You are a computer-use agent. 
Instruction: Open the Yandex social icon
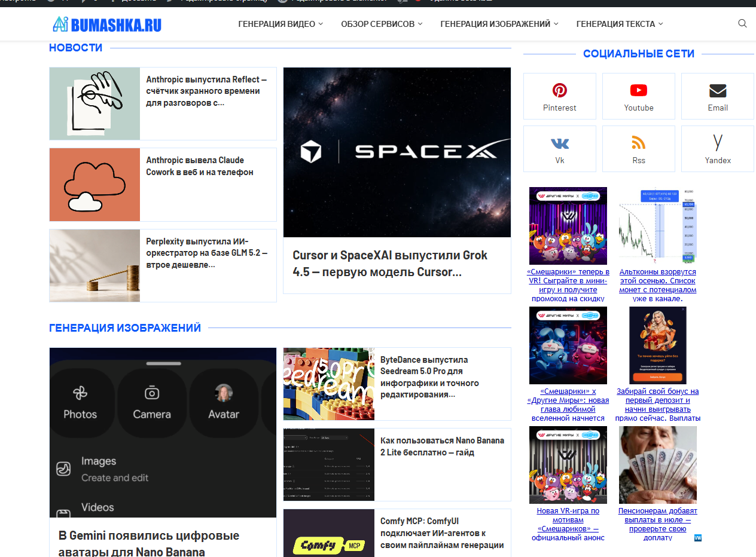pos(718,143)
